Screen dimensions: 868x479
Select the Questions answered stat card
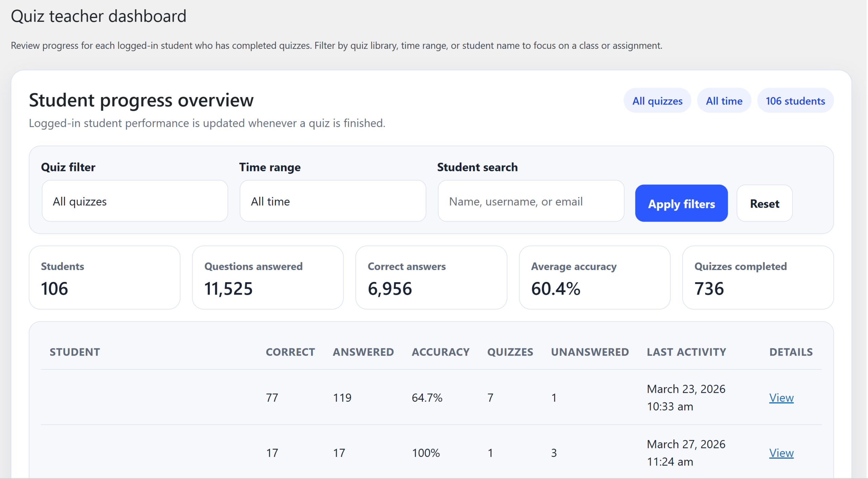tap(268, 277)
